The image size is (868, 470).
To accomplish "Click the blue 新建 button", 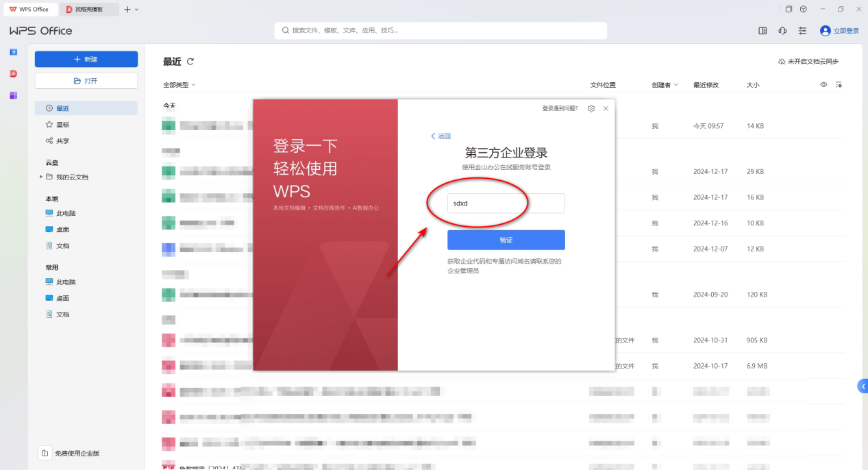I will click(86, 59).
